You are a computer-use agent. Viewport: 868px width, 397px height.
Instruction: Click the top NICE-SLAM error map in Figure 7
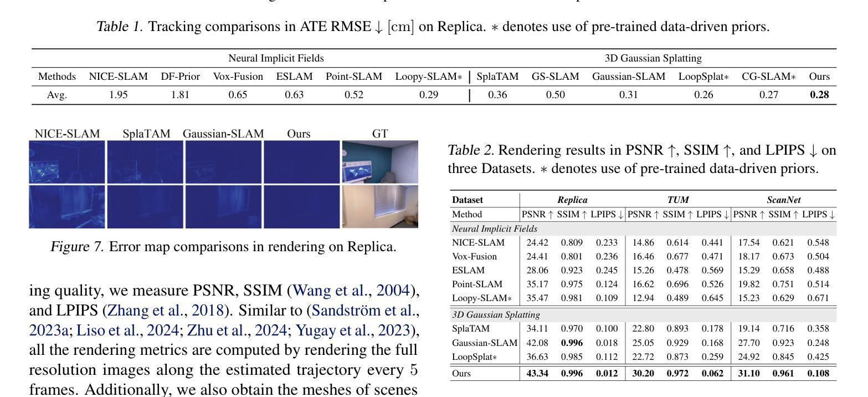click(x=67, y=162)
